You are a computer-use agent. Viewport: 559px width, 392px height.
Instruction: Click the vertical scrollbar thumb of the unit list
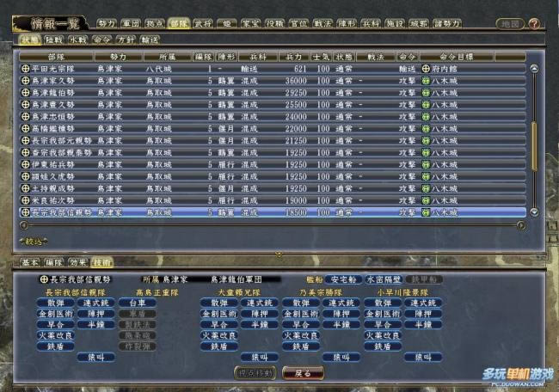pos(534,146)
